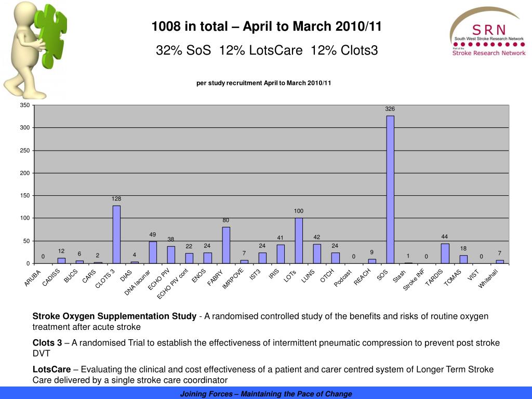Click the x-axis label "IMRPOVE"

tap(233, 278)
